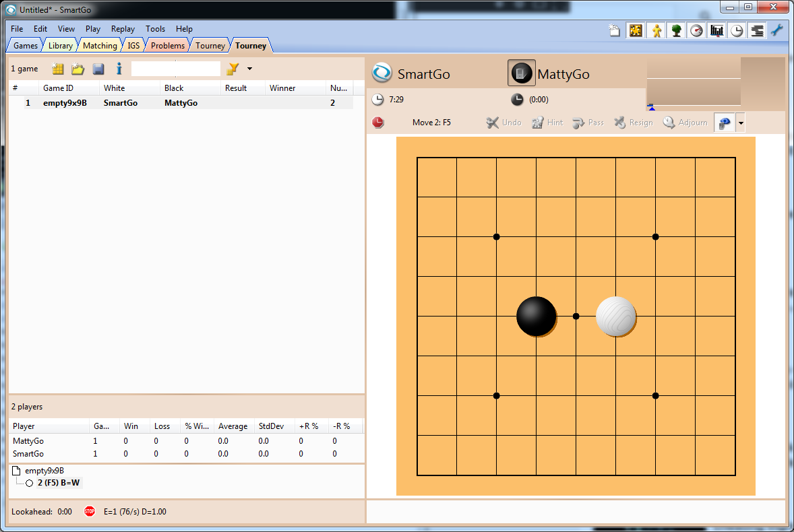Click the new folder icon
Image resolution: width=794 pixels, height=532 pixels.
(x=78, y=69)
